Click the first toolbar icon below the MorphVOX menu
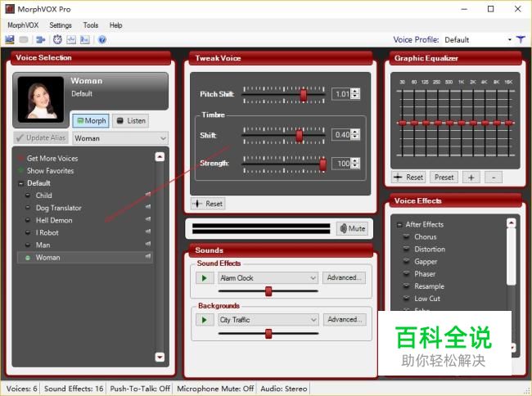The width and height of the screenshot is (532, 396). [x=10, y=39]
